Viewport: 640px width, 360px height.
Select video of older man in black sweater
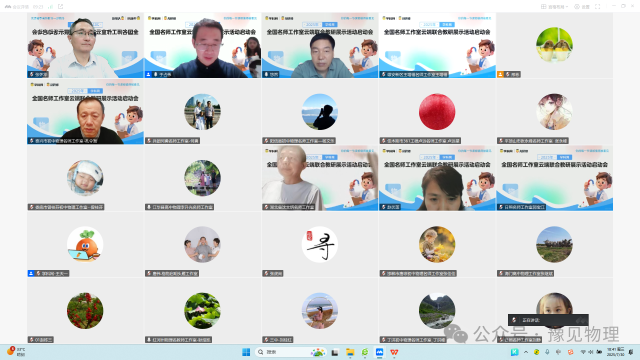85,112
